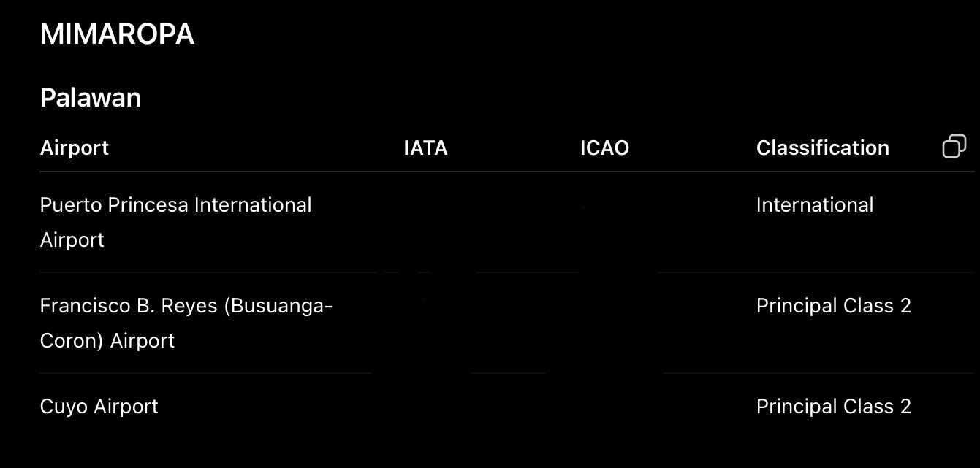Open Puerto Princesa International Airport entry
This screenshot has width=980, height=468.
[x=176, y=223]
